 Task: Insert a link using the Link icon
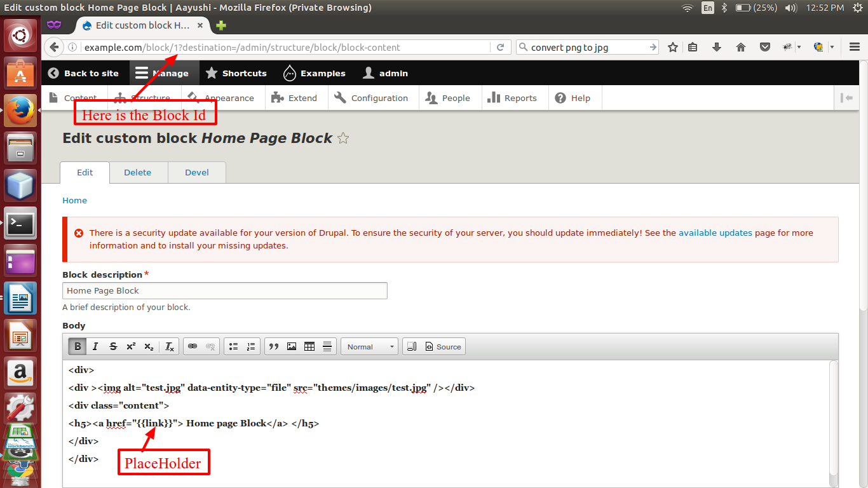tap(192, 346)
